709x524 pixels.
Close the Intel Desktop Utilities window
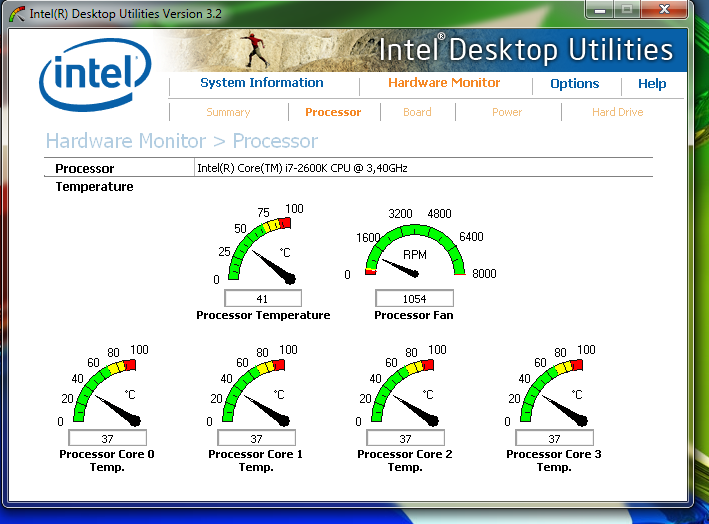click(x=664, y=9)
